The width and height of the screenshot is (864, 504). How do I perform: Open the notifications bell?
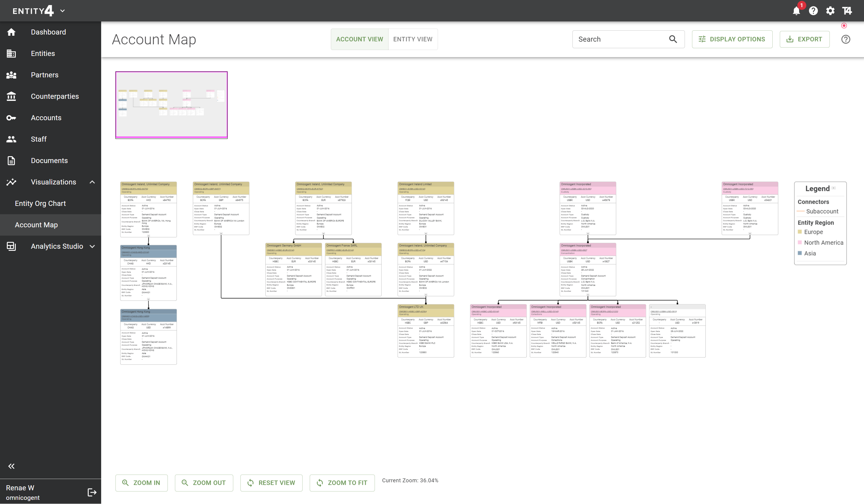(x=796, y=11)
